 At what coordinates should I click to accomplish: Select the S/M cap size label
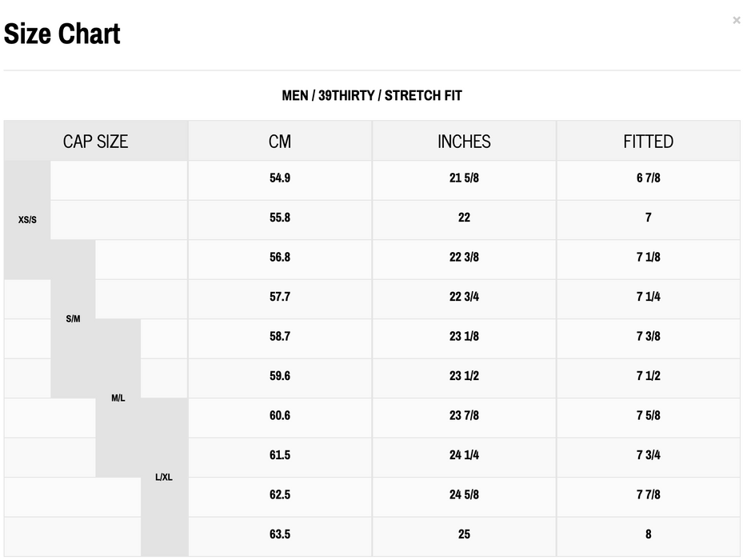(x=73, y=318)
